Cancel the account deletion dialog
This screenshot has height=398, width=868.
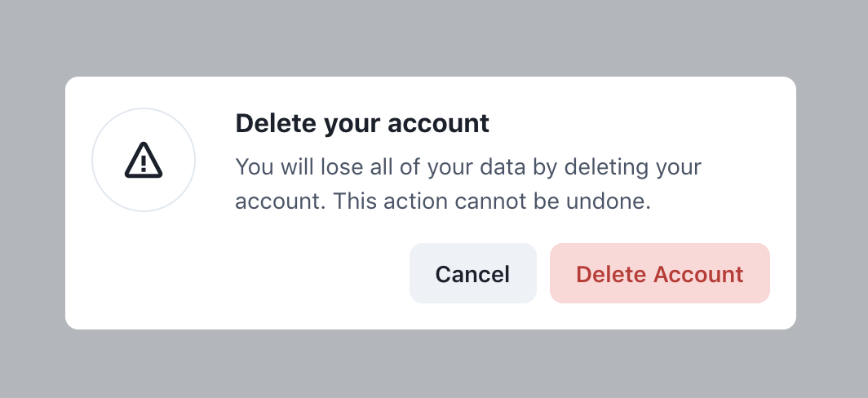(x=473, y=273)
